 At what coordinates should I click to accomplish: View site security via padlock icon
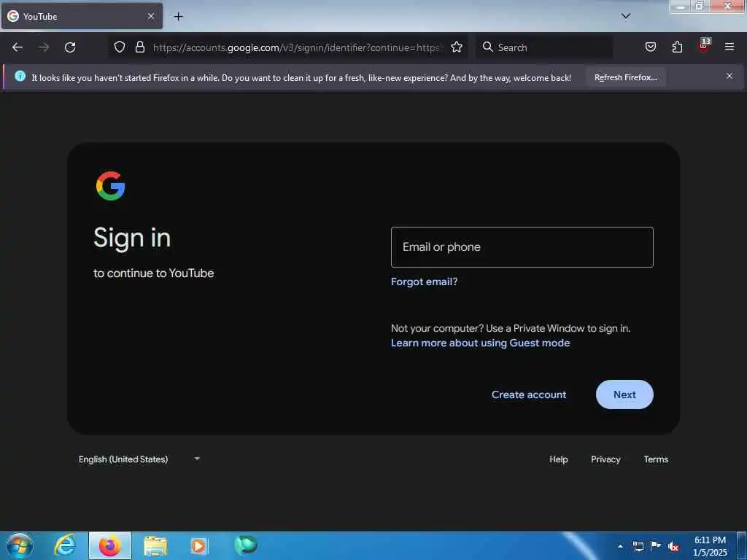(139, 47)
